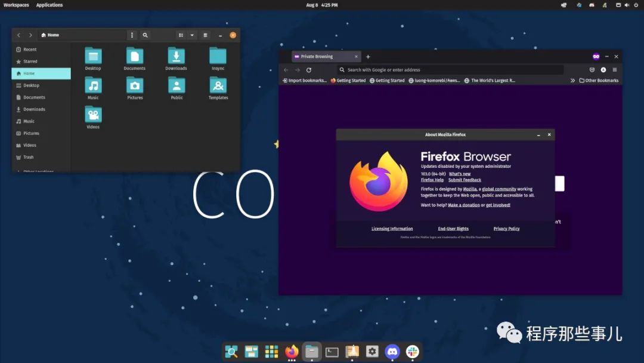Open Other Bookmarks folder
Viewport: 644px width, 363px height.
[x=599, y=81]
